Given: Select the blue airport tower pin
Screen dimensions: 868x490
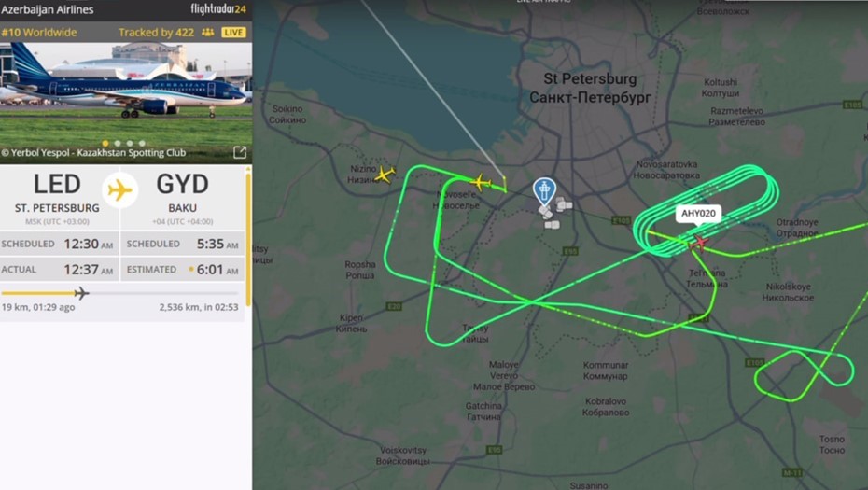Looking at the screenshot, I should [544, 191].
